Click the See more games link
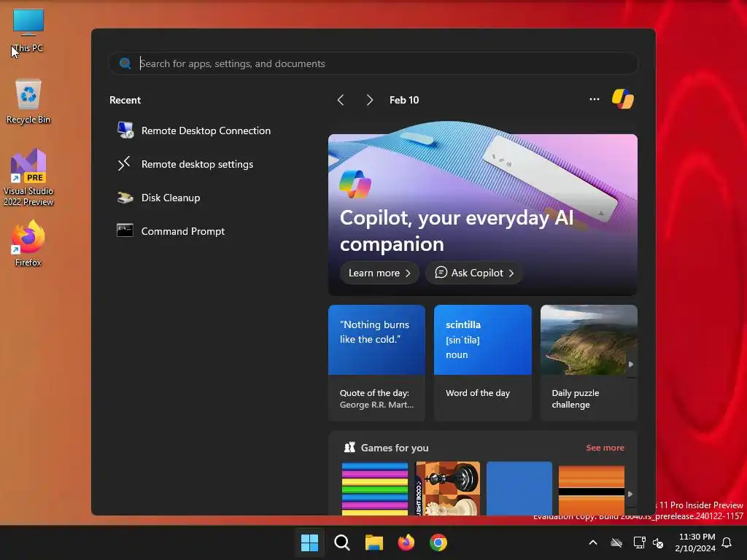Image resolution: width=747 pixels, height=560 pixels. click(605, 448)
